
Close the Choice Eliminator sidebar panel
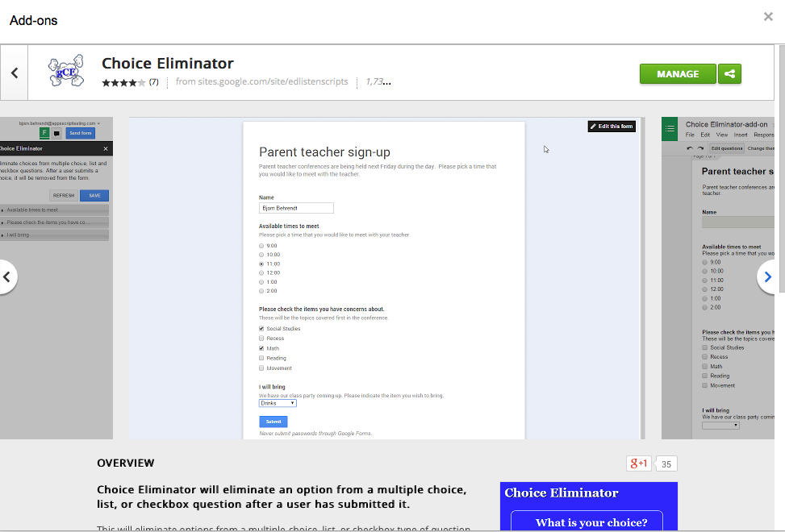[x=105, y=148]
